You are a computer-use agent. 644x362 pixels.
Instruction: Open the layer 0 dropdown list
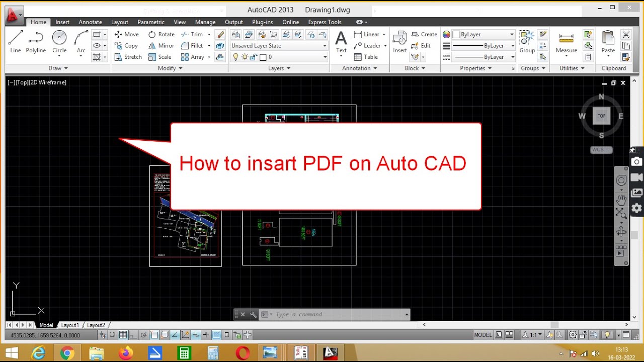click(x=279, y=57)
